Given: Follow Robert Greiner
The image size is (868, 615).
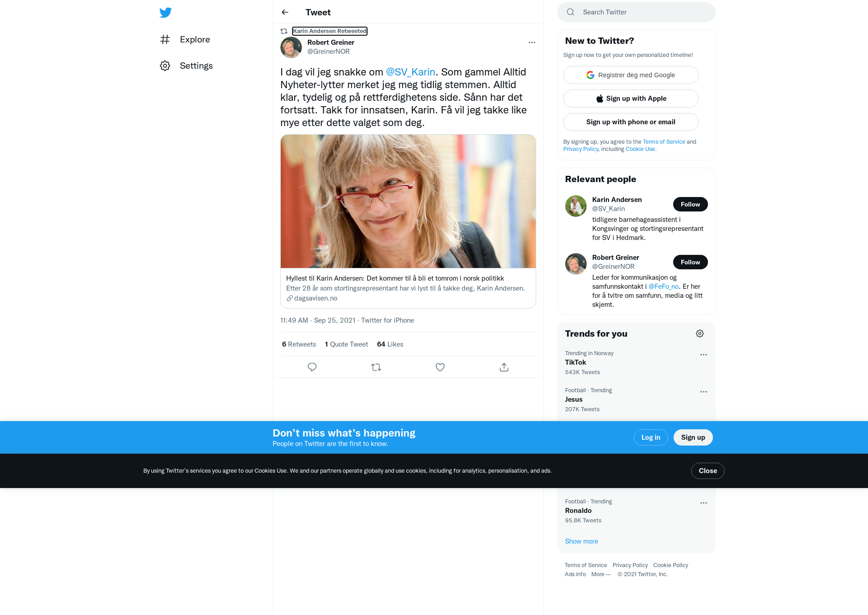Looking at the screenshot, I should pos(690,262).
